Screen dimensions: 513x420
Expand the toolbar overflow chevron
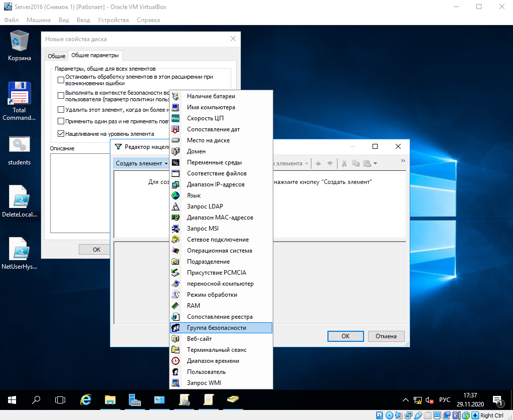pos(403,161)
